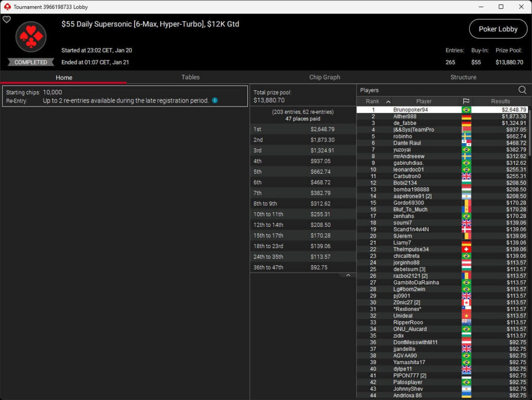
Task: Click the re-entry info icon
Action: click(x=215, y=100)
